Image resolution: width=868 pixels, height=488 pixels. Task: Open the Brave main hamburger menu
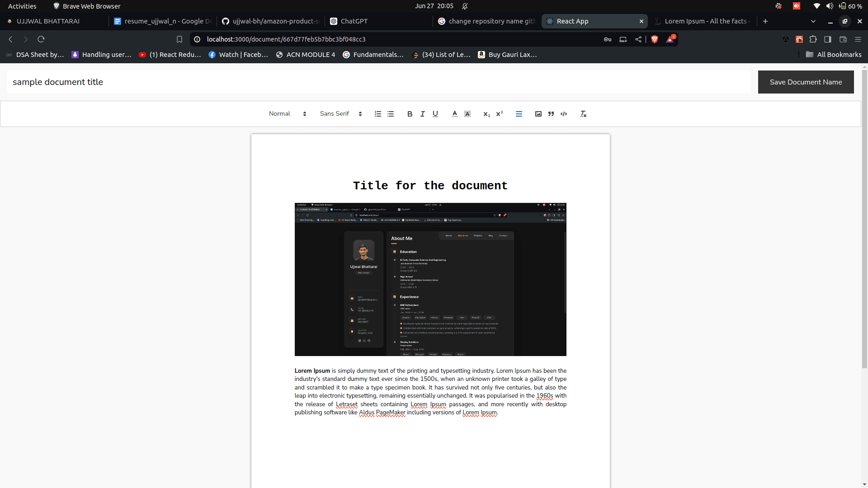tap(858, 39)
